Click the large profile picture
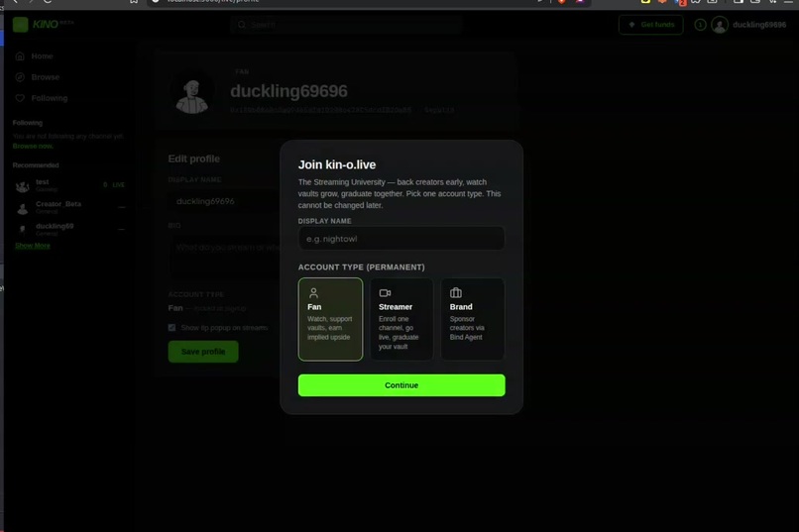 [x=192, y=95]
